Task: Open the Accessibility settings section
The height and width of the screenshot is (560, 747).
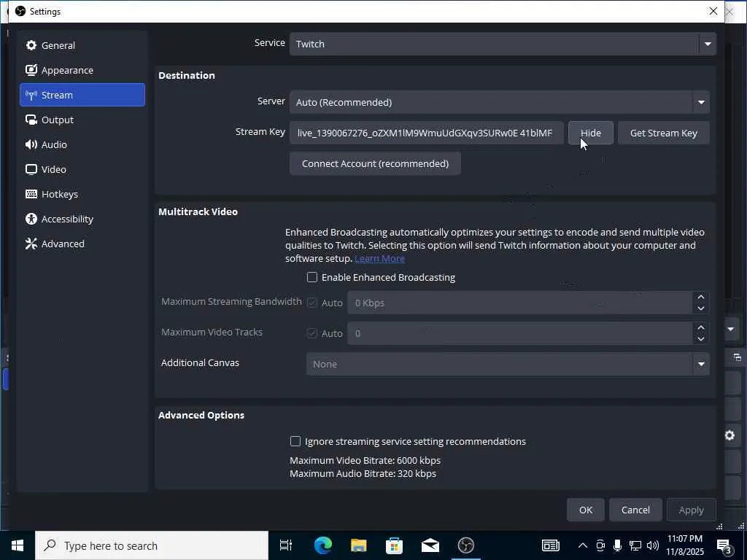Action: coord(82,219)
